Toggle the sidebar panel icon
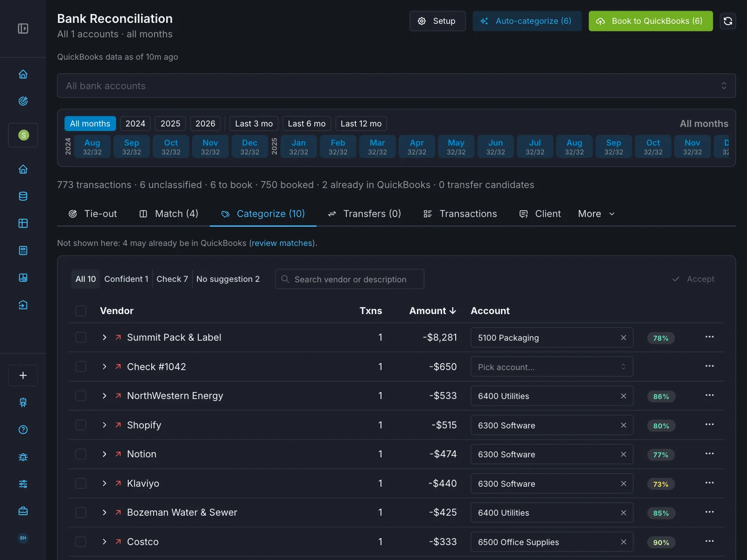Image resolution: width=747 pixels, height=560 pixels. coord(23,28)
